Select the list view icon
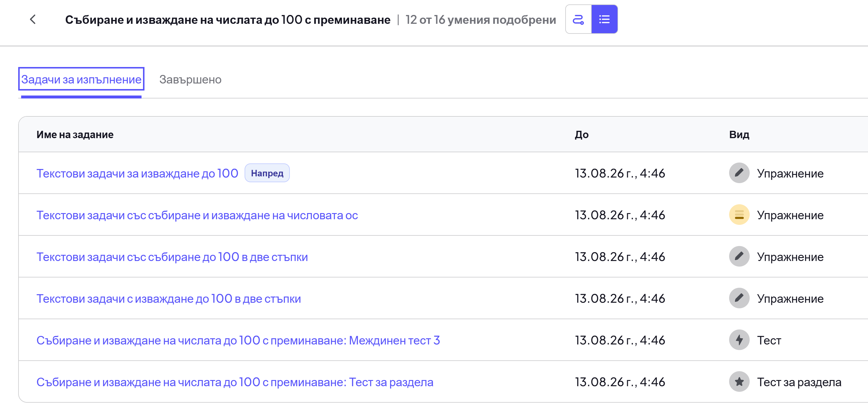The height and width of the screenshot is (415, 868). [x=605, y=19]
